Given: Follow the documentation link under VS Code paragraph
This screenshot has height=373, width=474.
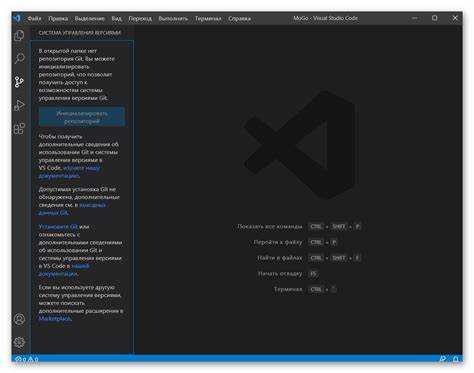Looking at the screenshot, I should click(69, 172).
